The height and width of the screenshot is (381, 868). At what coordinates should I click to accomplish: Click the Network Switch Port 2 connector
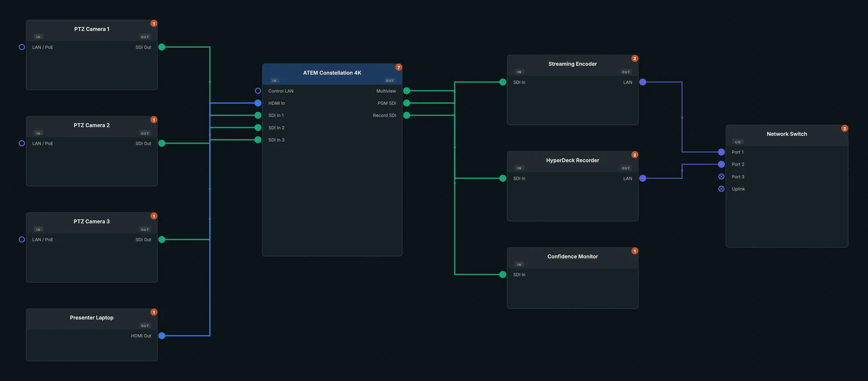pyautogui.click(x=721, y=164)
